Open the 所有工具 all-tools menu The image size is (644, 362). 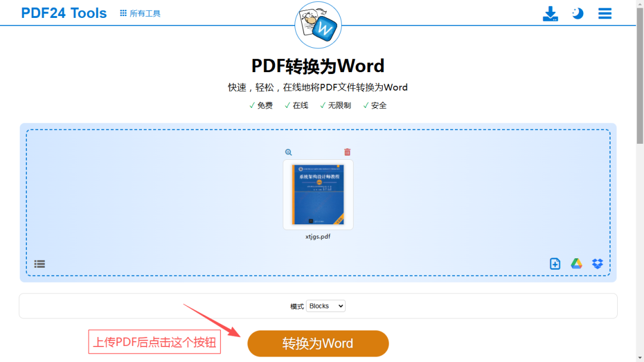tap(140, 13)
